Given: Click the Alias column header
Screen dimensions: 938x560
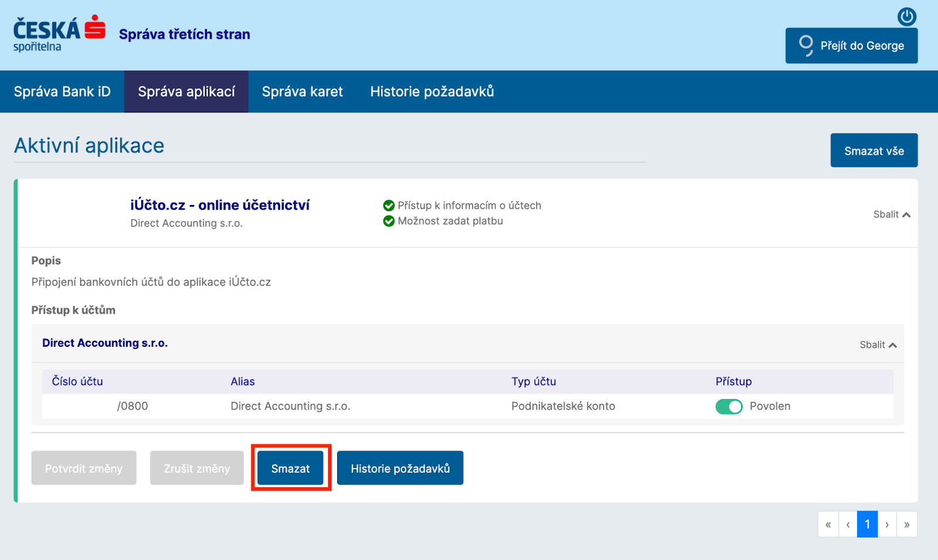Looking at the screenshot, I should click(243, 382).
